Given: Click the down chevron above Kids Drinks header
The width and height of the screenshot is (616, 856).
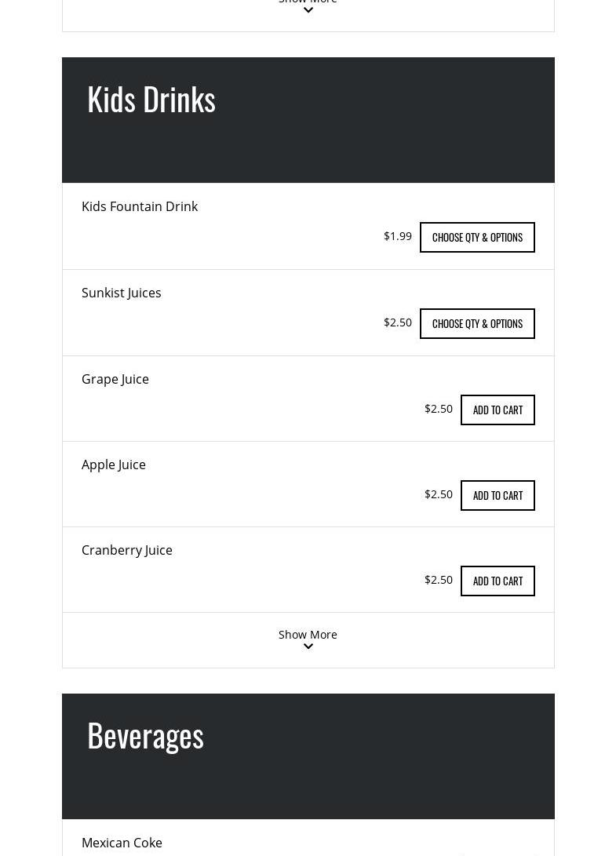Looking at the screenshot, I should (308, 9).
